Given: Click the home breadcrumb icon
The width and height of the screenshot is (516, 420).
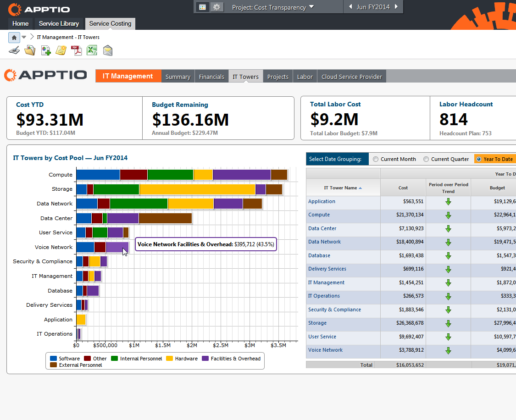Looking at the screenshot, I should [14, 38].
